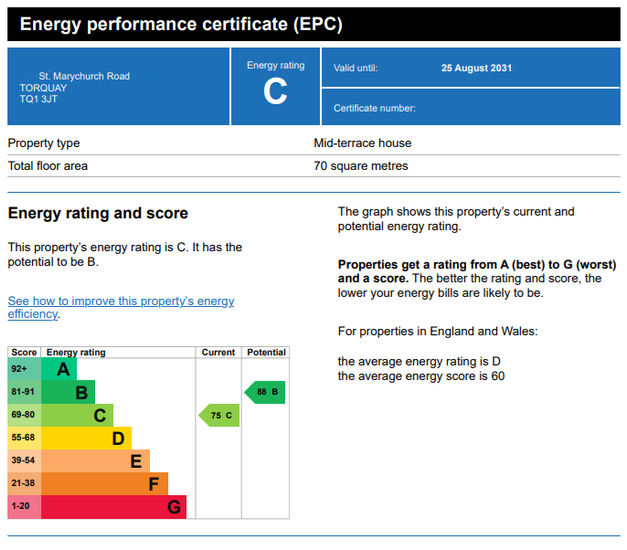Click the 'Potential' column header in chart

click(266, 352)
